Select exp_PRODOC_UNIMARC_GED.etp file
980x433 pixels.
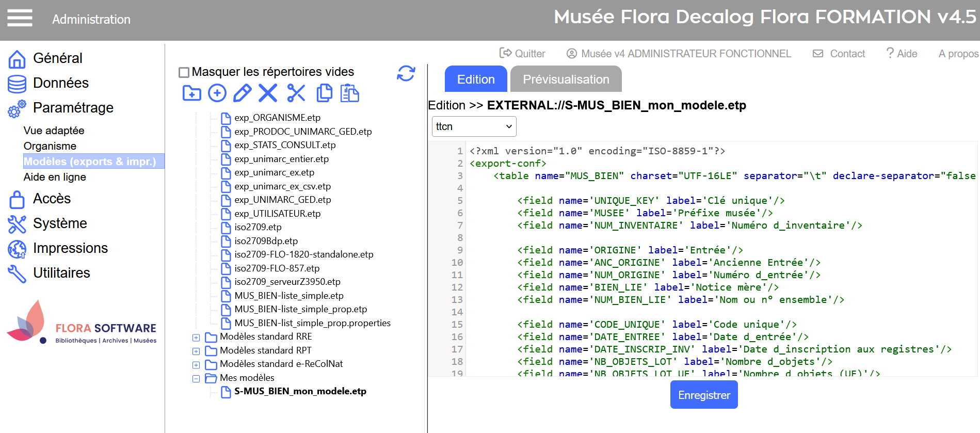tap(303, 132)
